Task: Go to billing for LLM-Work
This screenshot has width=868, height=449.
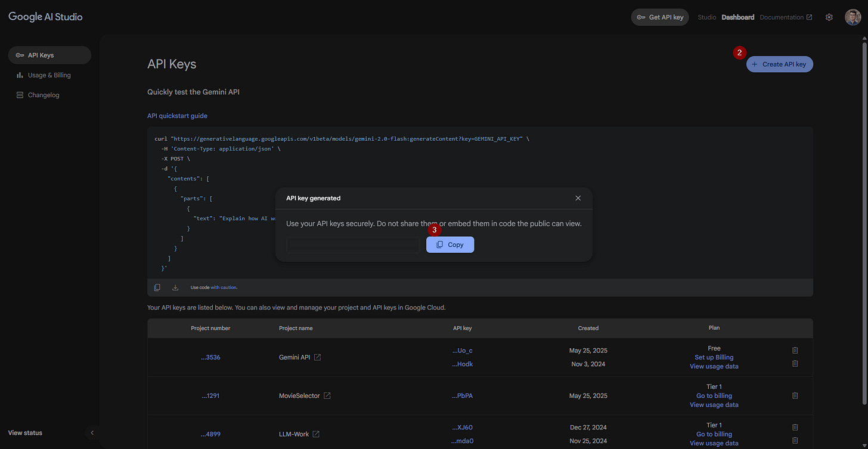Action: click(x=714, y=434)
